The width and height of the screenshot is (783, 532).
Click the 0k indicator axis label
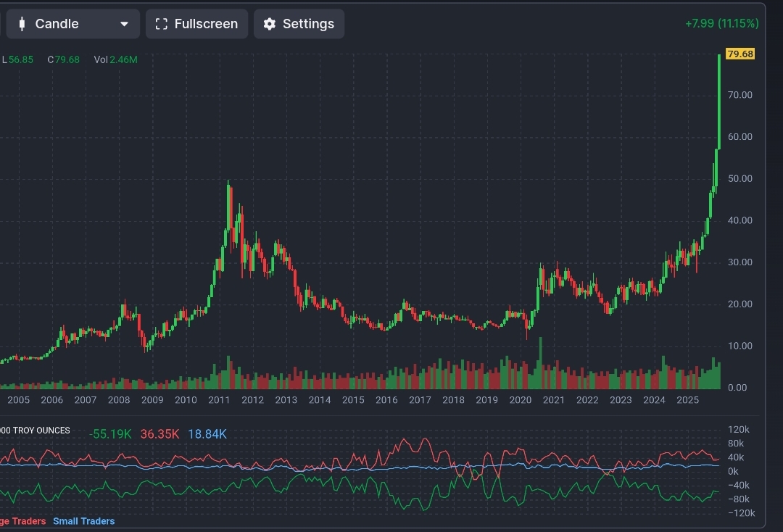[733, 471]
